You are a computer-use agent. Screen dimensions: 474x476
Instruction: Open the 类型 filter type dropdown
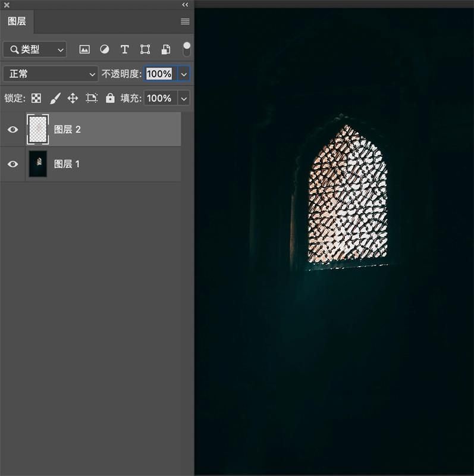[x=34, y=49]
